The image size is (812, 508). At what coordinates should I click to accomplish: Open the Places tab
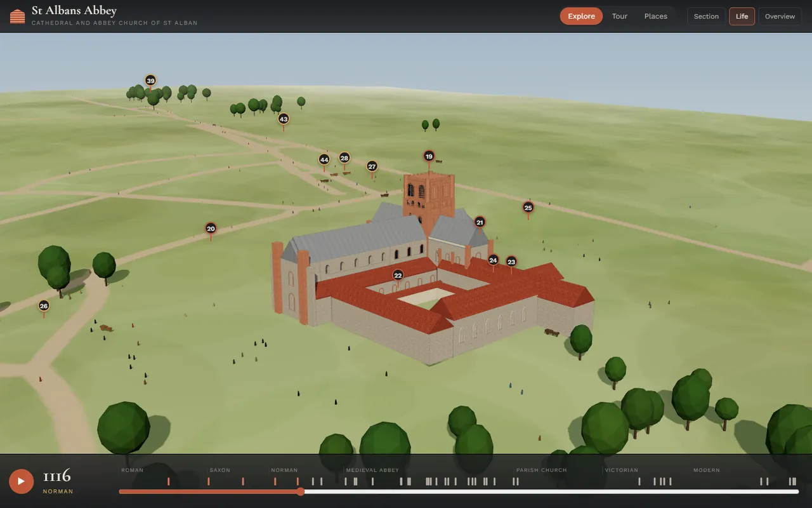click(656, 17)
